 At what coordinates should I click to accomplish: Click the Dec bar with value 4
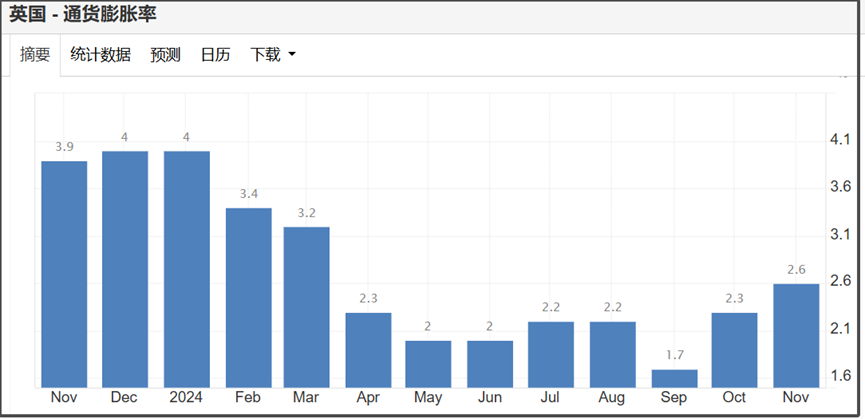point(125,269)
